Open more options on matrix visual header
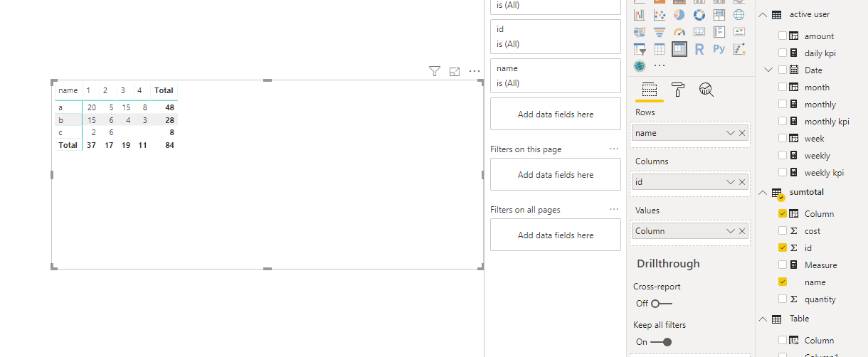The height and width of the screenshot is (357, 868). (475, 71)
